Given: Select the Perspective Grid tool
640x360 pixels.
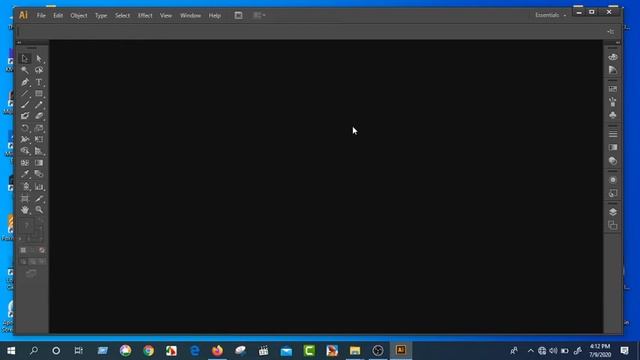Looking at the screenshot, I should click(39, 151).
